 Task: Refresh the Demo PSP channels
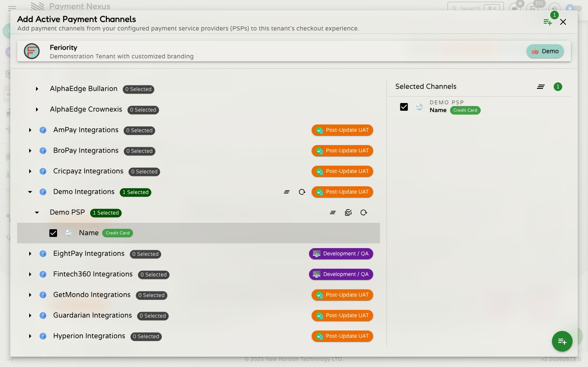364,212
